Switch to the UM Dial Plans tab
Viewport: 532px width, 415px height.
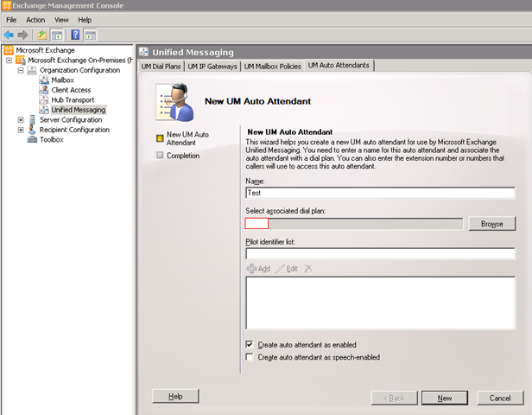coord(161,67)
